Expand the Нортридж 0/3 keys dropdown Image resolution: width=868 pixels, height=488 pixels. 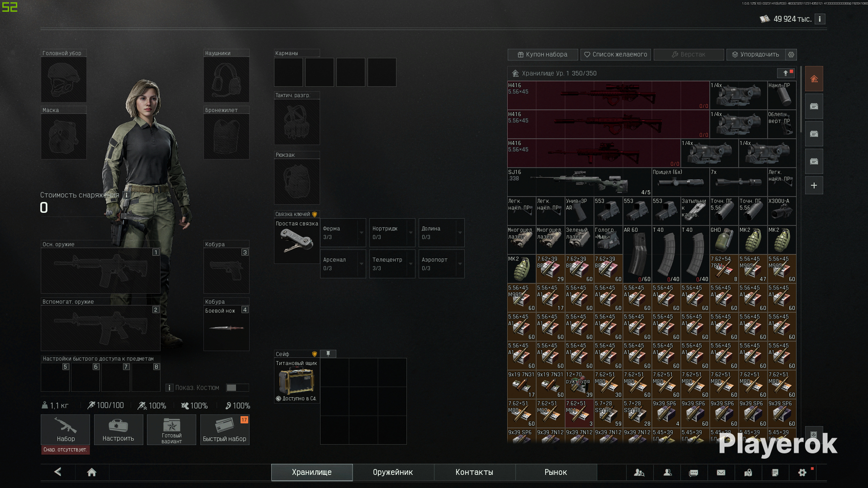tap(393, 233)
